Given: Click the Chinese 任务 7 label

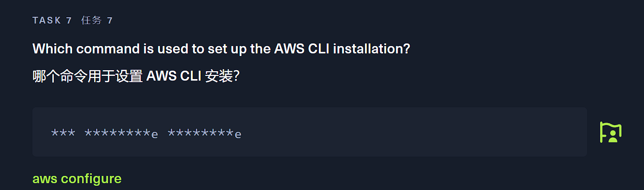Looking at the screenshot, I should click(x=97, y=20).
